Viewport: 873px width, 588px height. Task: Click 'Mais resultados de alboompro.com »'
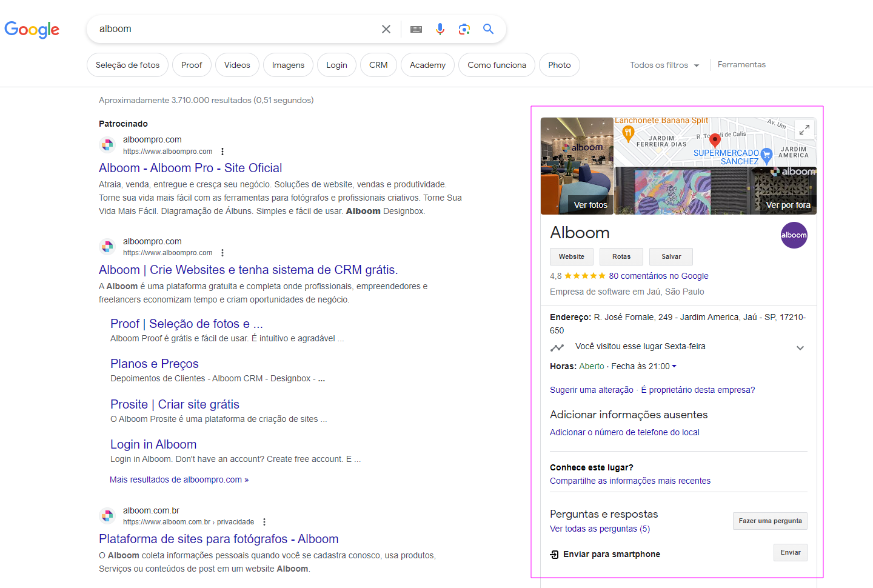(x=179, y=479)
